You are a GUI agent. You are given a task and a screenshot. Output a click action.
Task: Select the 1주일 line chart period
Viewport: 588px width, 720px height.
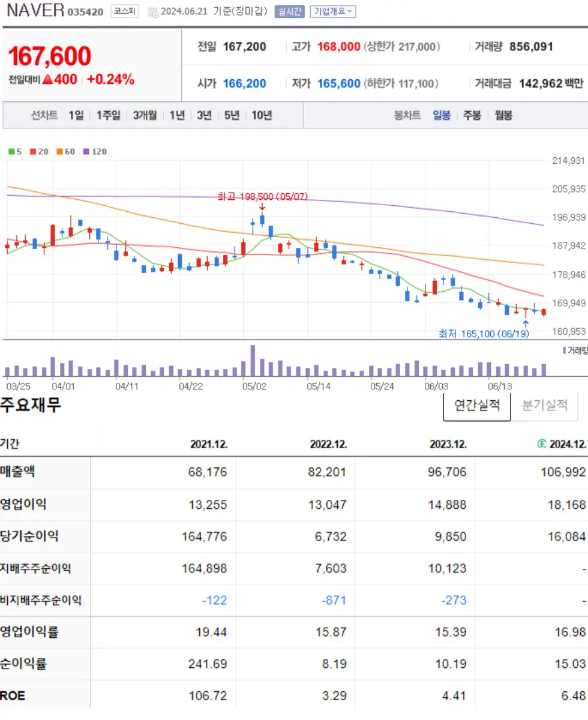(108, 115)
